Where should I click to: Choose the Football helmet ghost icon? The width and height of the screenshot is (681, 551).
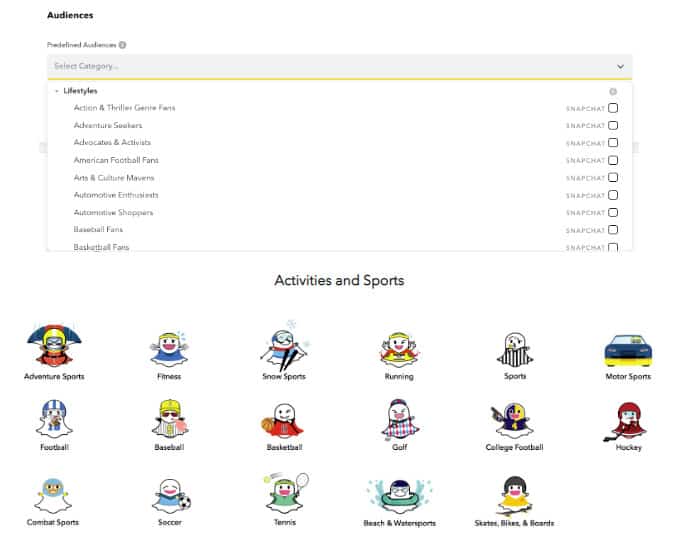(x=54, y=419)
